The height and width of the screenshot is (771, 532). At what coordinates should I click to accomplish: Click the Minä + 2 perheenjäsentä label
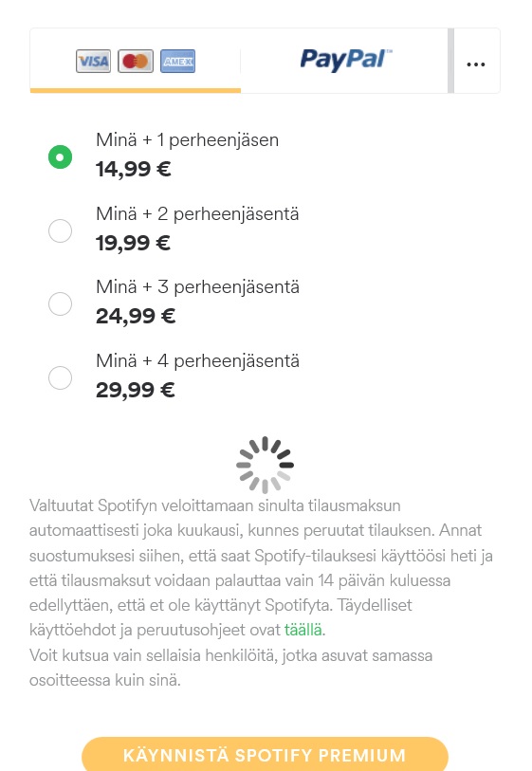coord(197,214)
